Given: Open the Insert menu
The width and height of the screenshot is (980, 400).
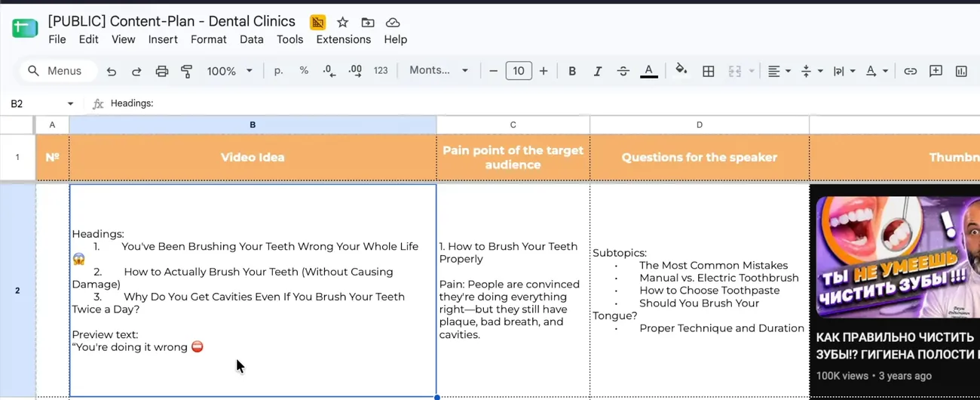Looking at the screenshot, I should (163, 39).
